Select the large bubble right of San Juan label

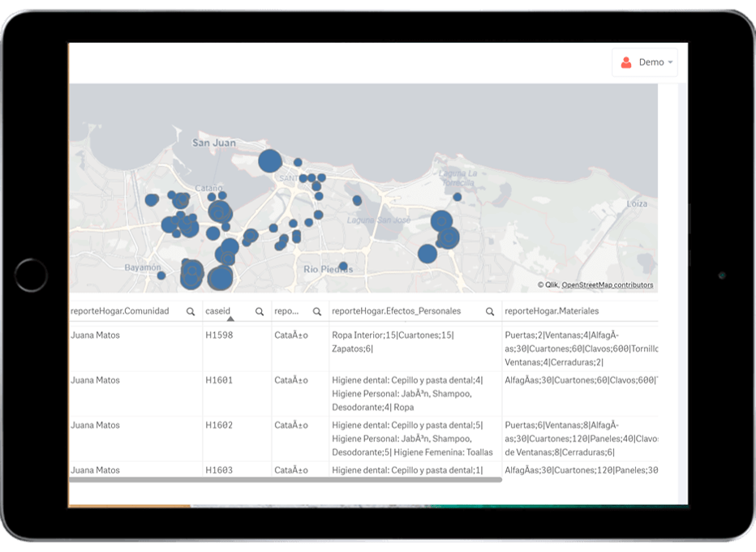tap(270, 161)
